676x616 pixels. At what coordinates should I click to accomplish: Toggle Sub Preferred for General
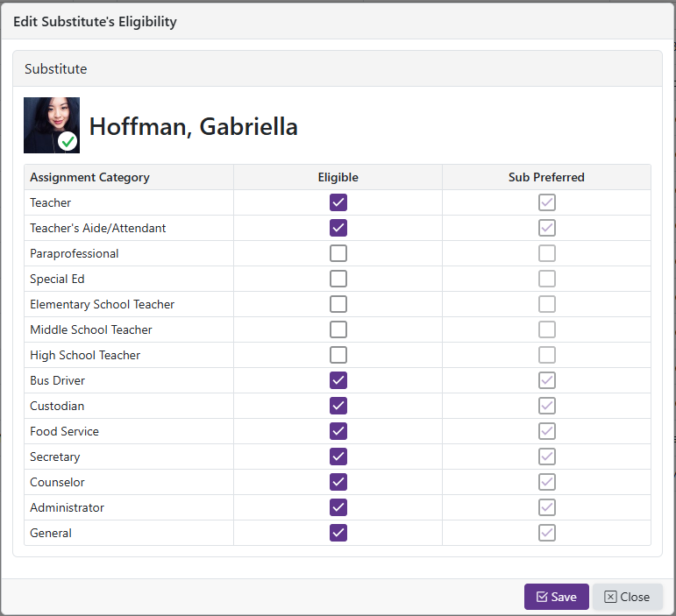[x=546, y=533]
